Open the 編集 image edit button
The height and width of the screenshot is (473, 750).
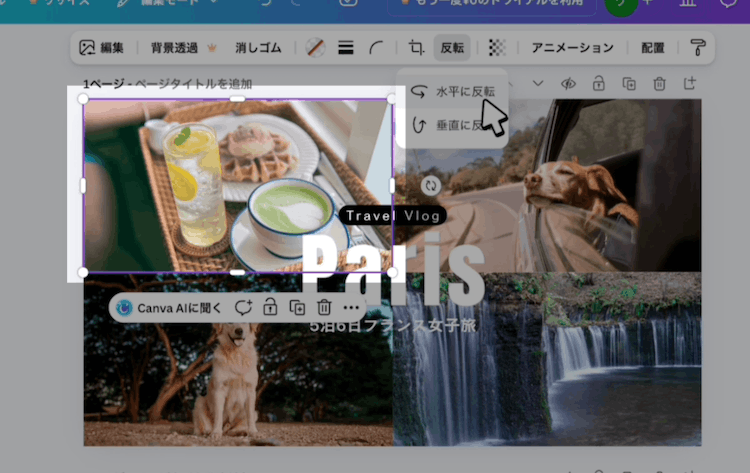coord(101,48)
